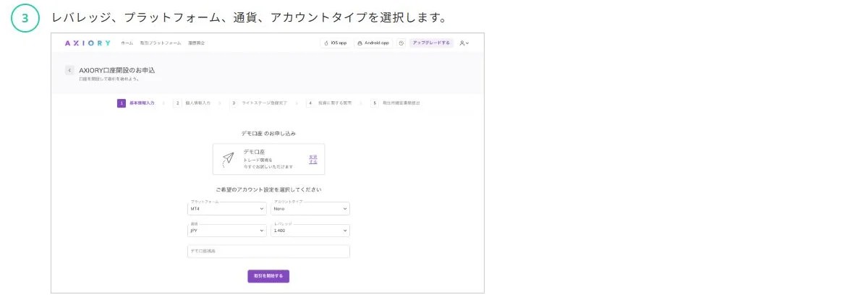The width and height of the screenshot is (868, 300).
Task: Select step 5 in the progress bar
Action: click(396, 103)
